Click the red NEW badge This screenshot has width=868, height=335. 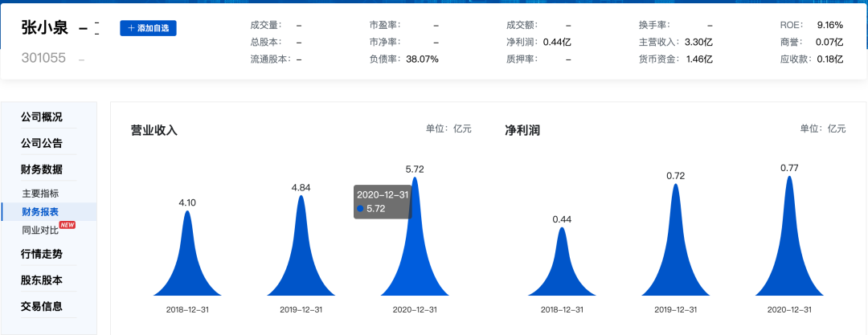67,225
